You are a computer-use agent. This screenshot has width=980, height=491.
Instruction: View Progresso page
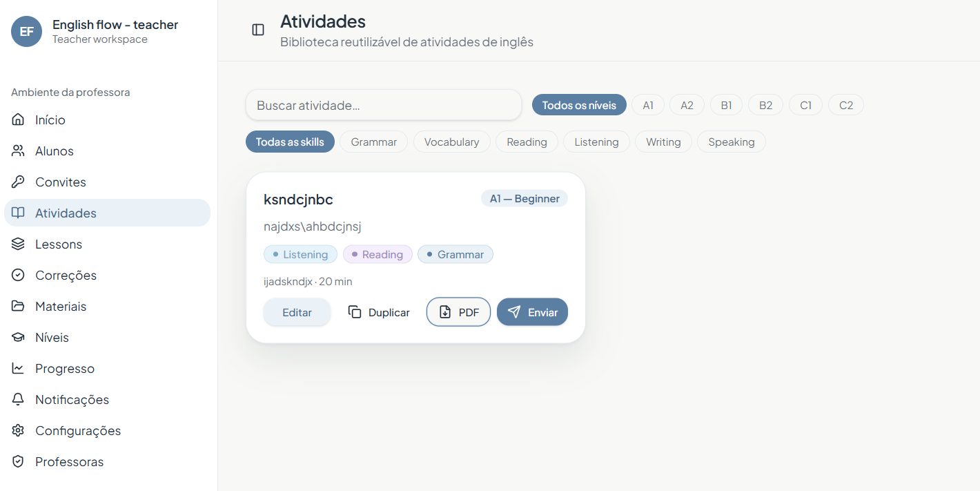[x=107, y=368]
